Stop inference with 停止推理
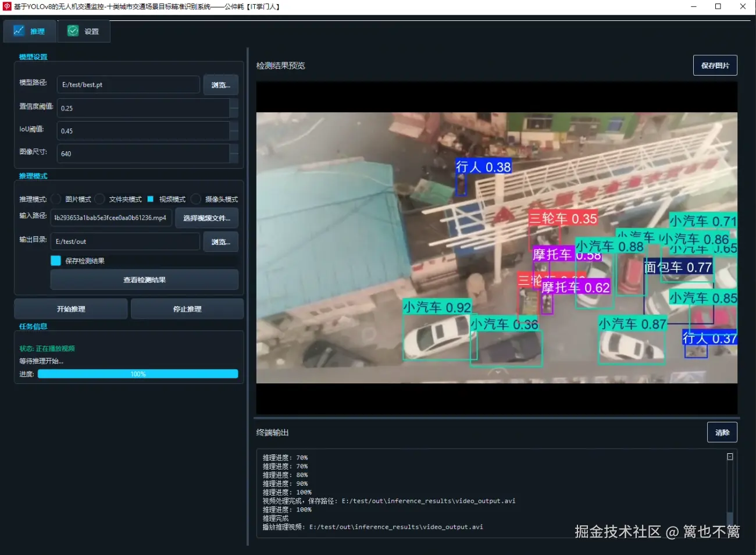 coord(187,309)
